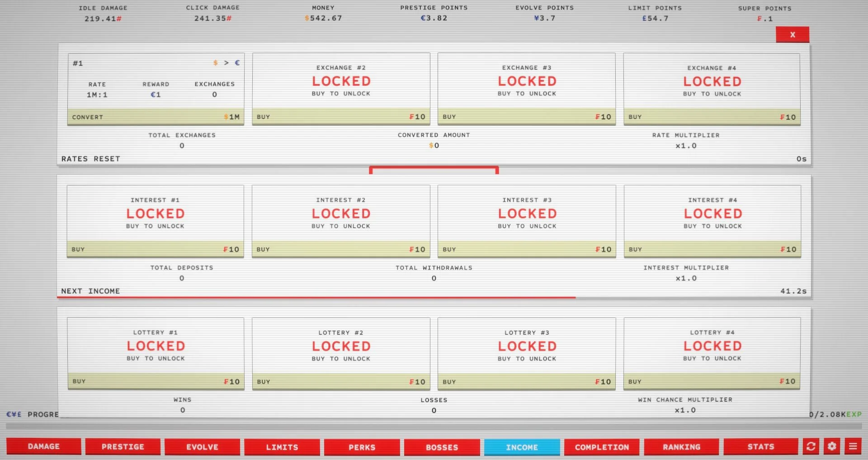The height and width of the screenshot is (460, 868).
Task: Buy Lottery #2 unlock
Action: [341, 381]
